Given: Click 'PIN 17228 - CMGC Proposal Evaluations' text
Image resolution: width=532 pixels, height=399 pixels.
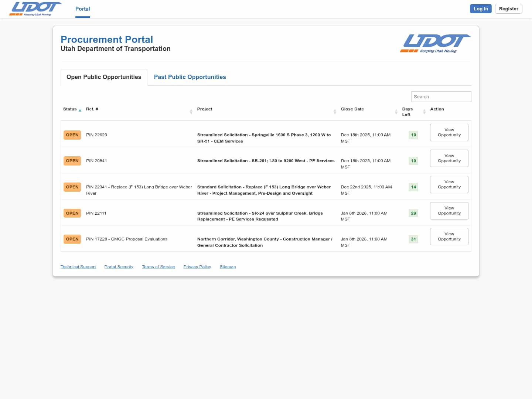Looking at the screenshot, I should [x=127, y=239].
